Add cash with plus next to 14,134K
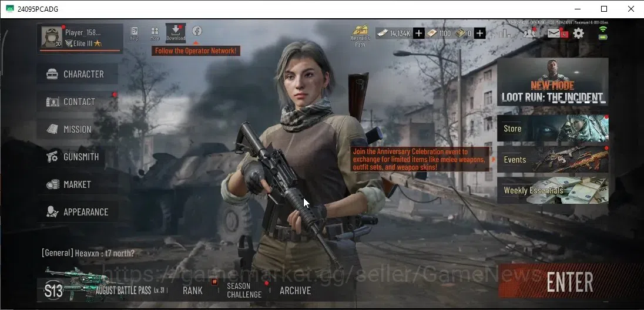 click(418, 33)
